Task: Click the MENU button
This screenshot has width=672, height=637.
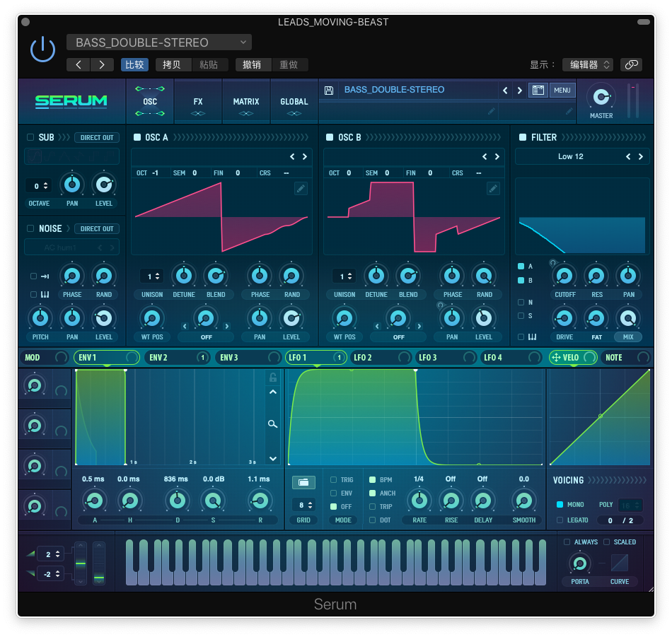Action: tap(562, 90)
